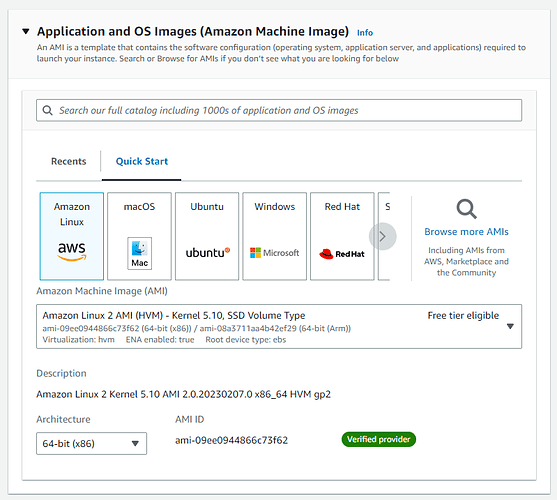
Task: Open the Browse more AMIs link
Action: [x=466, y=232]
